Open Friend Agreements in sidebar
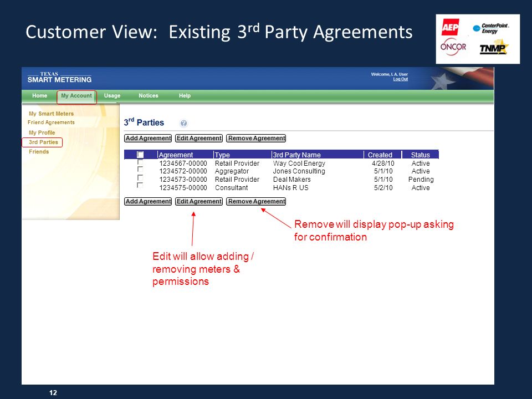532x399 pixels. point(51,122)
